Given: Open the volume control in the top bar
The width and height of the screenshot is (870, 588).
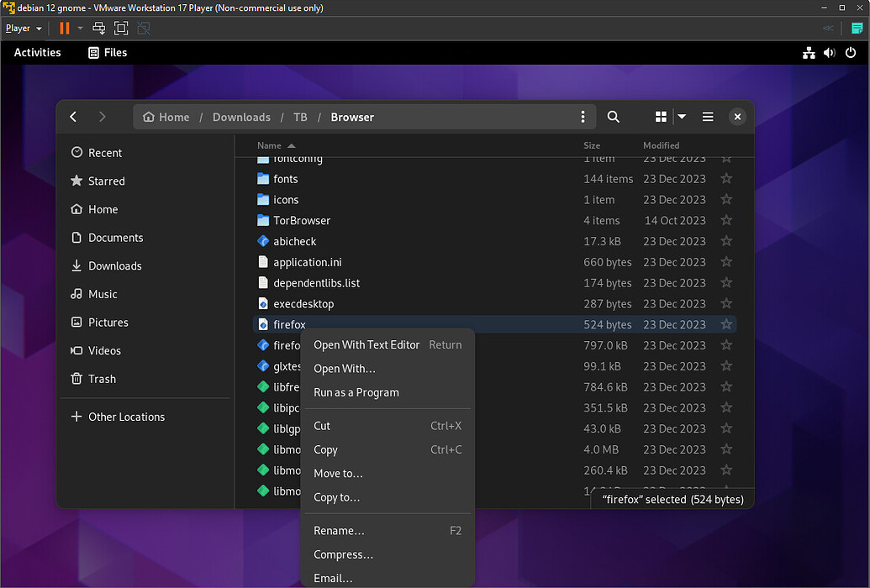Looking at the screenshot, I should click(829, 52).
